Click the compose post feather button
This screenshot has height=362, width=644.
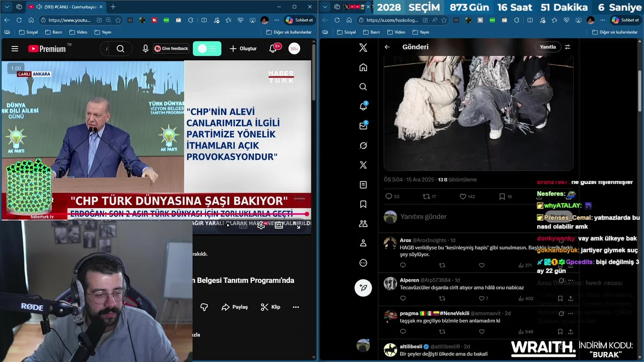(363, 288)
